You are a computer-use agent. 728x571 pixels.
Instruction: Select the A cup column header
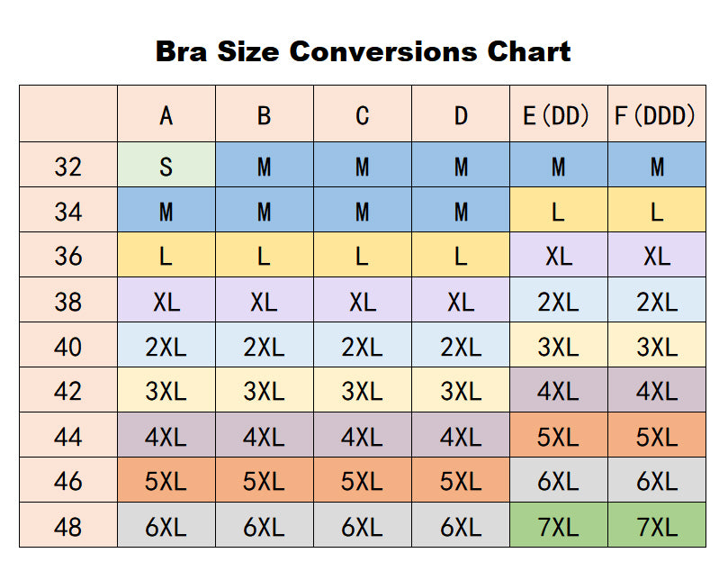point(166,115)
